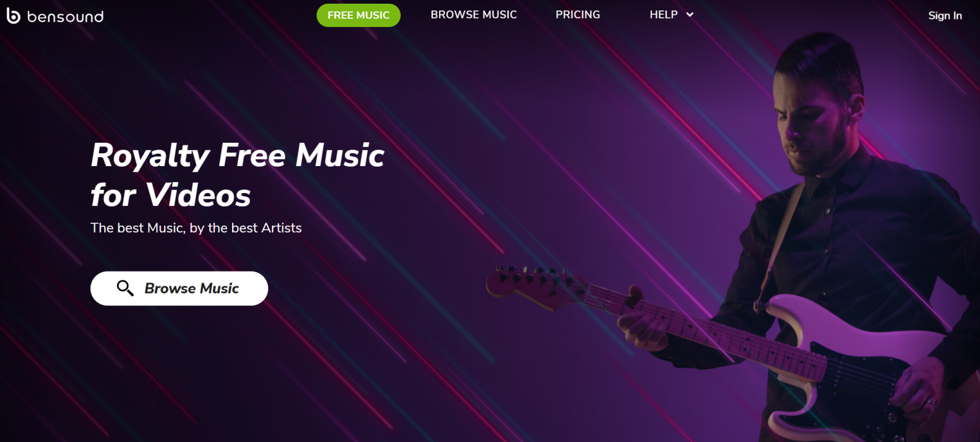Viewport: 980px width, 442px height.
Task: Go to BROWSE MUSIC in navigation
Action: (x=473, y=15)
